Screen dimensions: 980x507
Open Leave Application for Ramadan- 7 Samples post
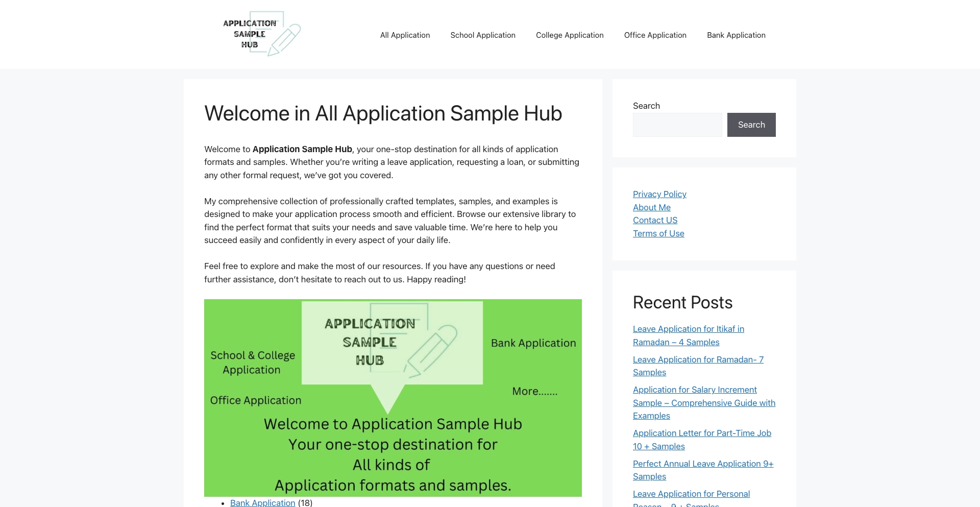click(x=698, y=366)
